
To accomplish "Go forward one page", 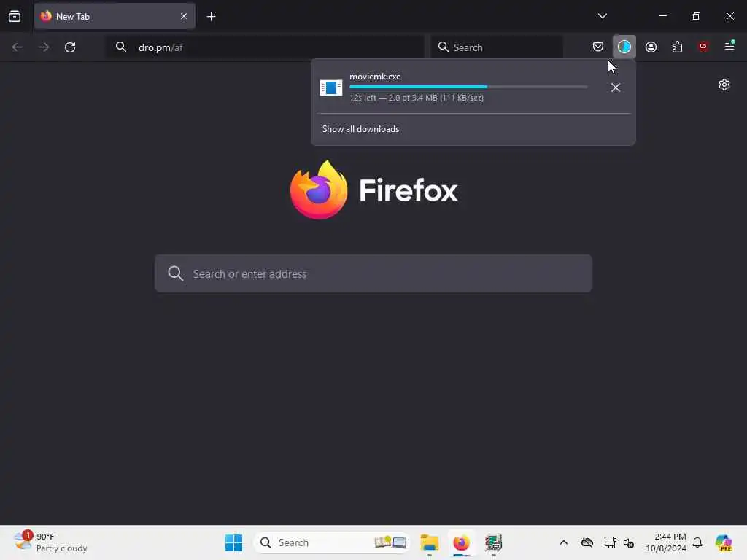I will [x=44, y=47].
